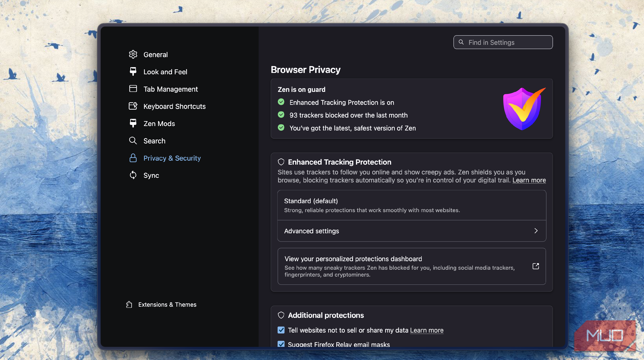Image resolution: width=644 pixels, height=360 pixels.
Task: Click 'You've got the latest, safest version' text
Action: tap(353, 128)
